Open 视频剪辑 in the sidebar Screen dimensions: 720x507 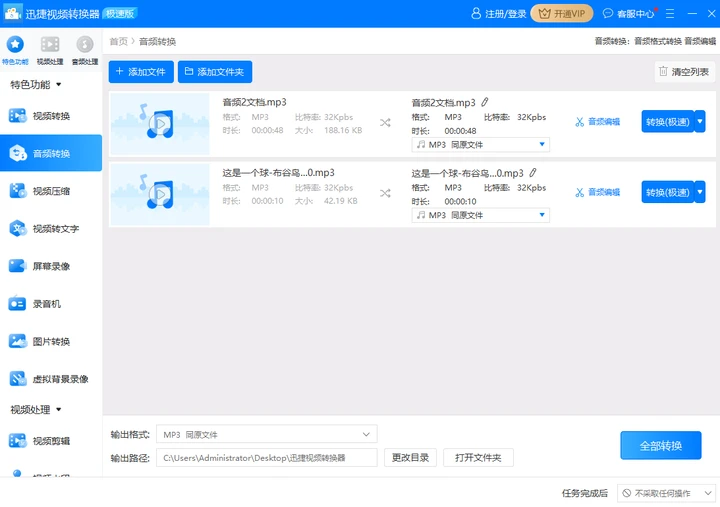[x=51, y=441]
